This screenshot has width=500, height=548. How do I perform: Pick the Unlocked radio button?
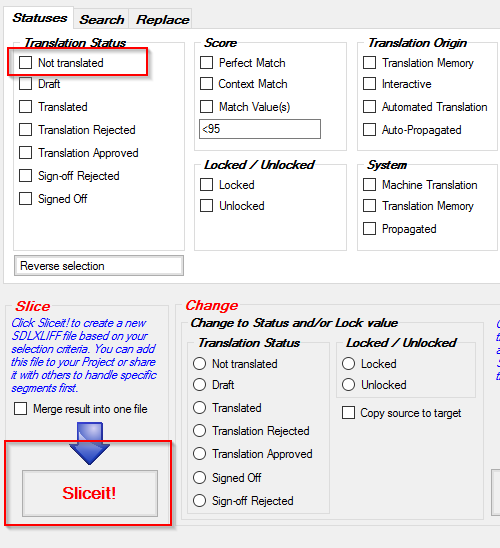click(x=348, y=385)
